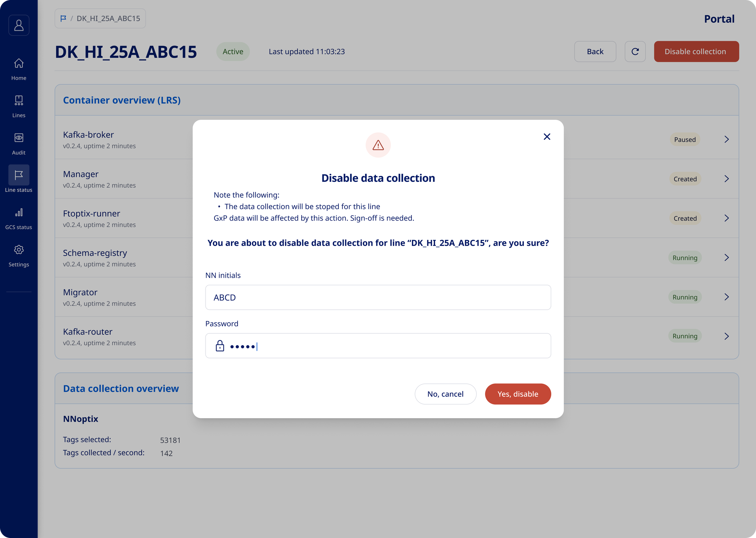Click the NN initials input field

coord(378,297)
